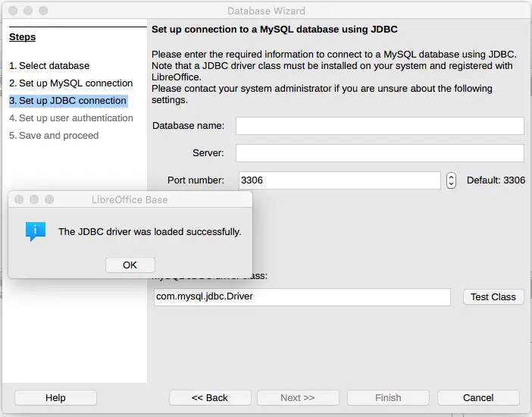532x417 pixels.
Task: Open Help for the Database Wizard
Action: pos(55,397)
